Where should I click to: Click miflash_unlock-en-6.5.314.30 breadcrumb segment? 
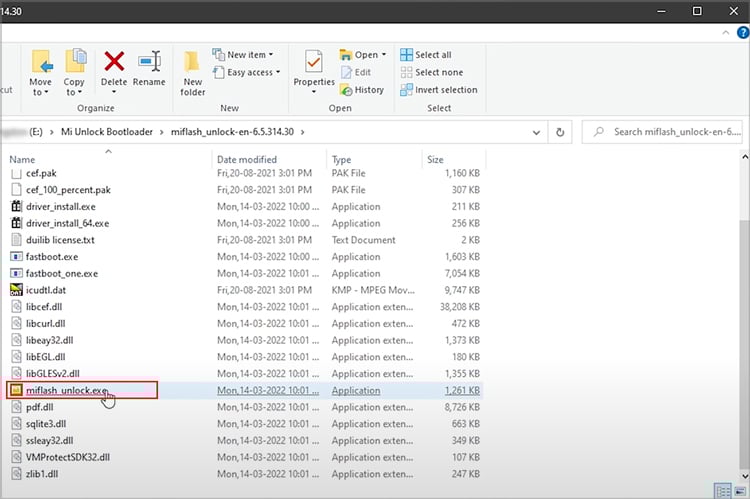click(232, 132)
